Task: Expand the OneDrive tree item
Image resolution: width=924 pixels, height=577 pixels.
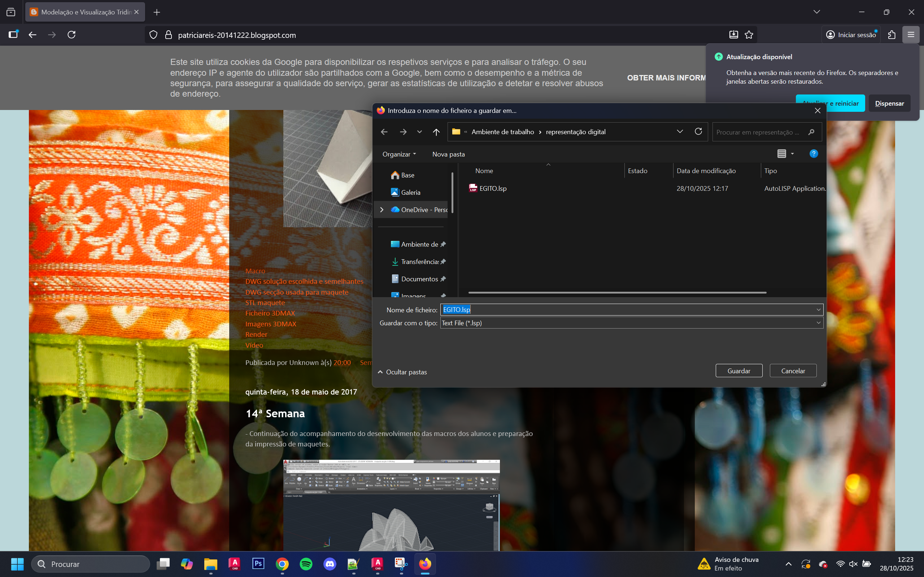Action: pyautogui.click(x=382, y=210)
